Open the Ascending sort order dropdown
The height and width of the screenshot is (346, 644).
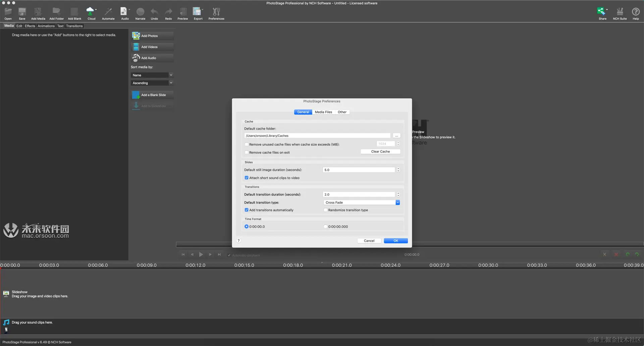pyautogui.click(x=152, y=83)
